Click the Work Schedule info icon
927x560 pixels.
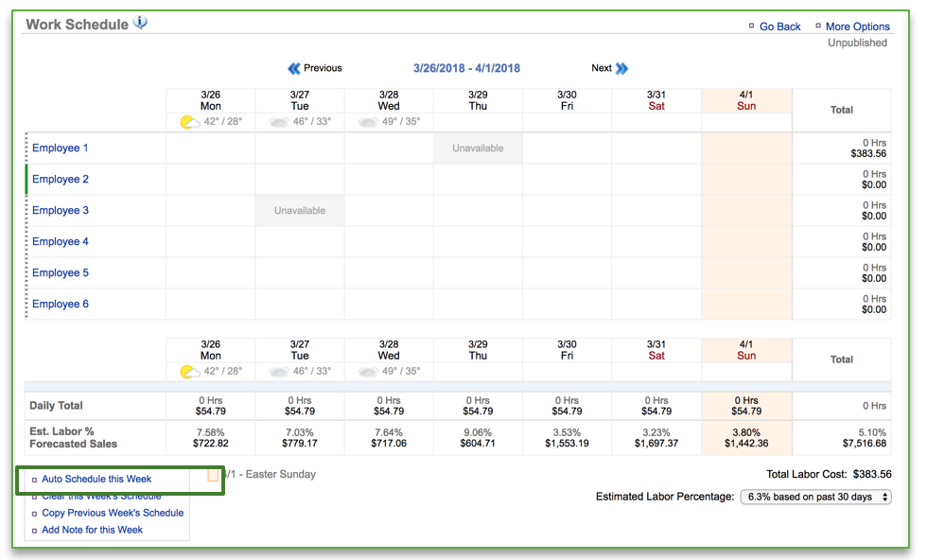[141, 23]
